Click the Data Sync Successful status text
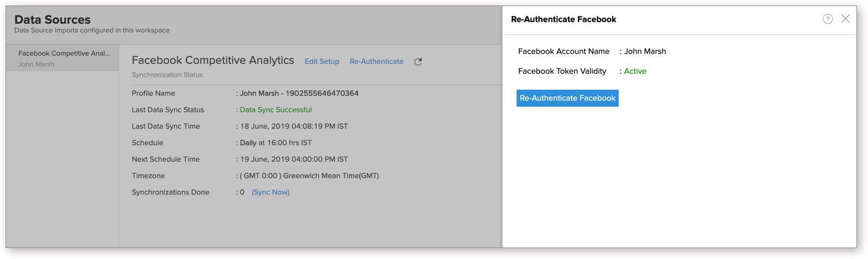868x259 pixels. [x=276, y=110]
